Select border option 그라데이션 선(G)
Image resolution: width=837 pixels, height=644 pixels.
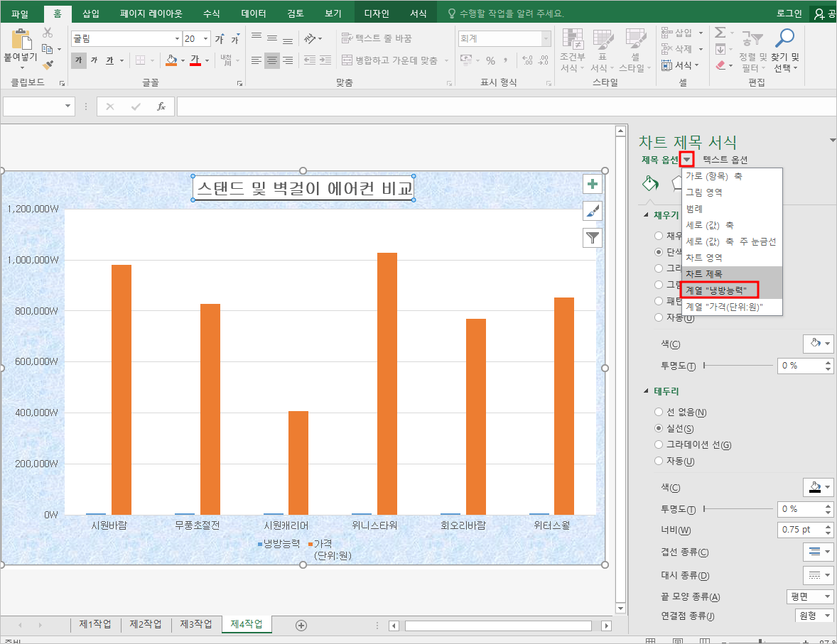[x=659, y=444]
